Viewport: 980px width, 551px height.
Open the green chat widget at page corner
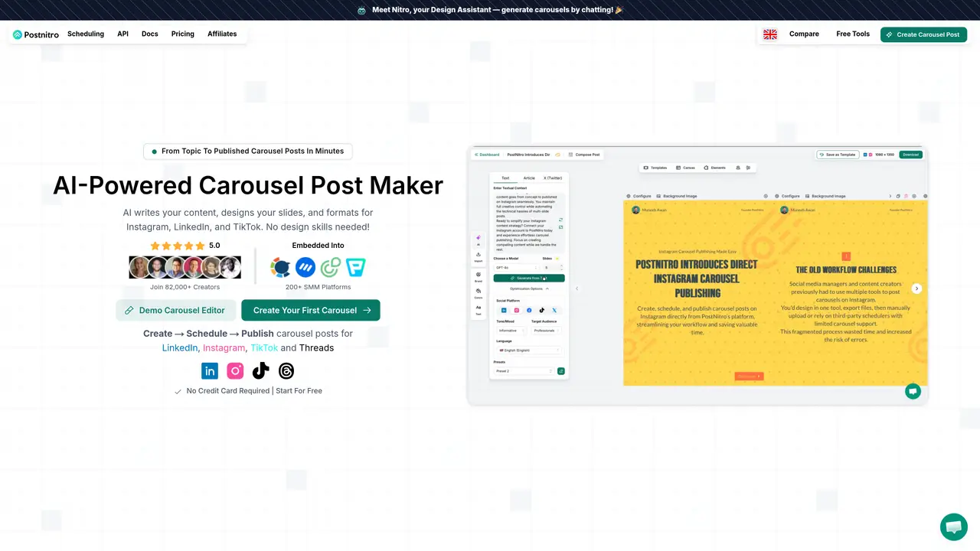[954, 527]
